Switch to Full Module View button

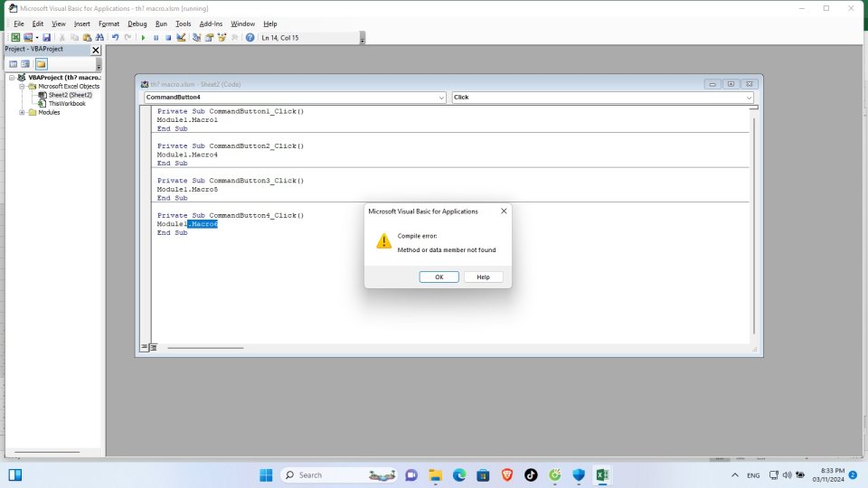click(x=153, y=347)
